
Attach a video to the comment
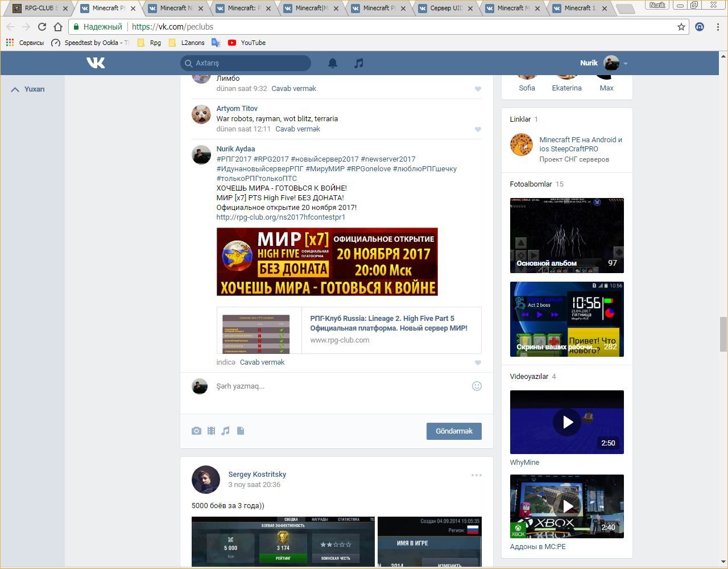click(x=211, y=431)
